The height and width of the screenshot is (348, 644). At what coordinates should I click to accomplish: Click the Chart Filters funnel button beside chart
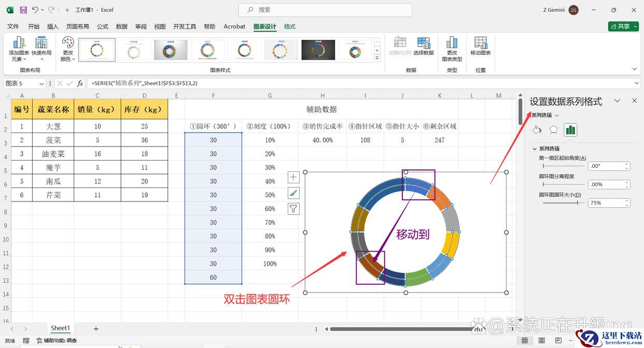pyautogui.click(x=293, y=209)
